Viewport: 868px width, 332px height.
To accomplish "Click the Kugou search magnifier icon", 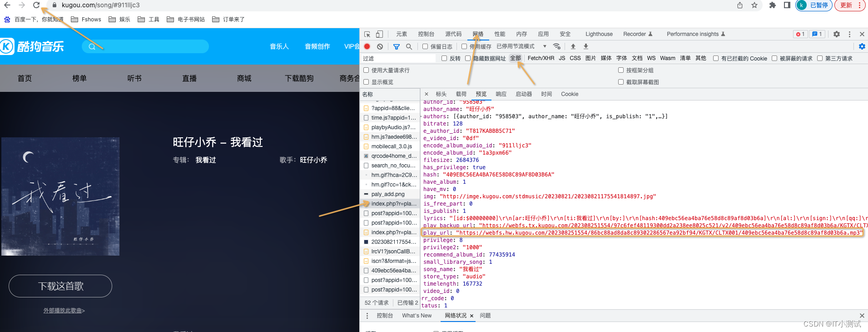I will coord(92,46).
